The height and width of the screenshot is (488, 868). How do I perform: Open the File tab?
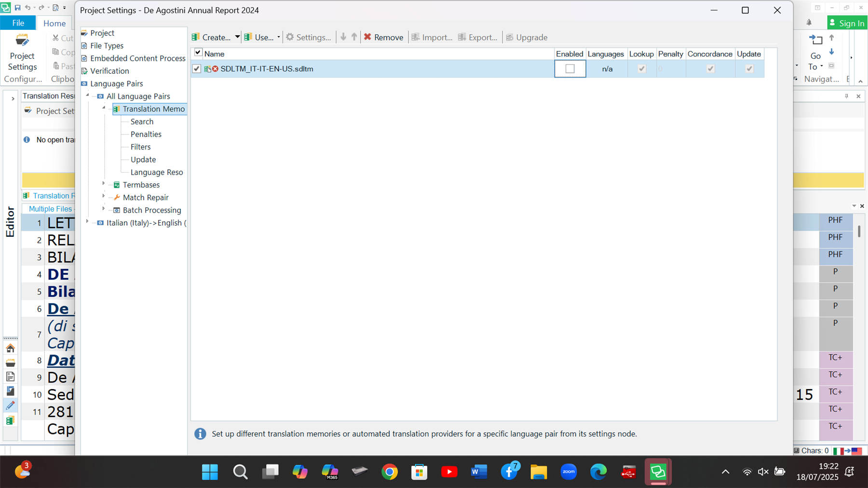click(18, 23)
